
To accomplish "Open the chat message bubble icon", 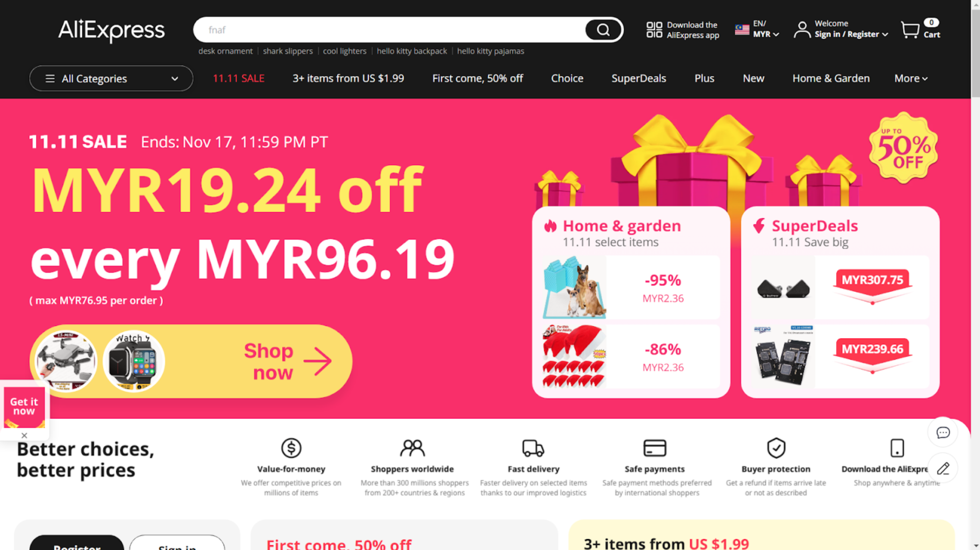I will tap(943, 433).
